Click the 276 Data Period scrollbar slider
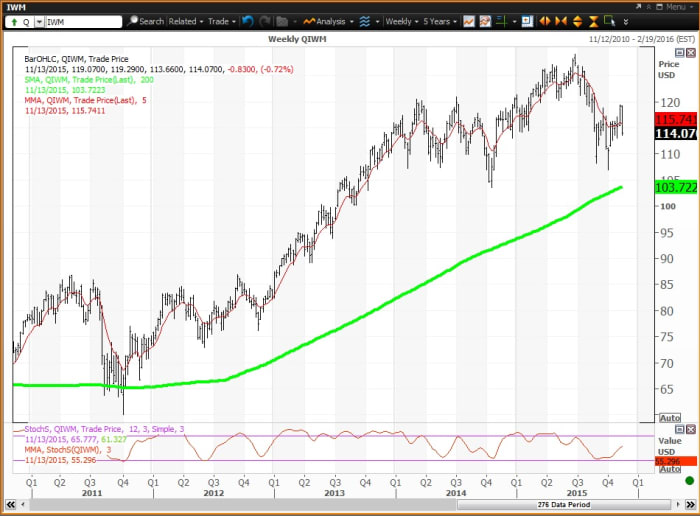The image size is (700, 516). click(564, 504)
